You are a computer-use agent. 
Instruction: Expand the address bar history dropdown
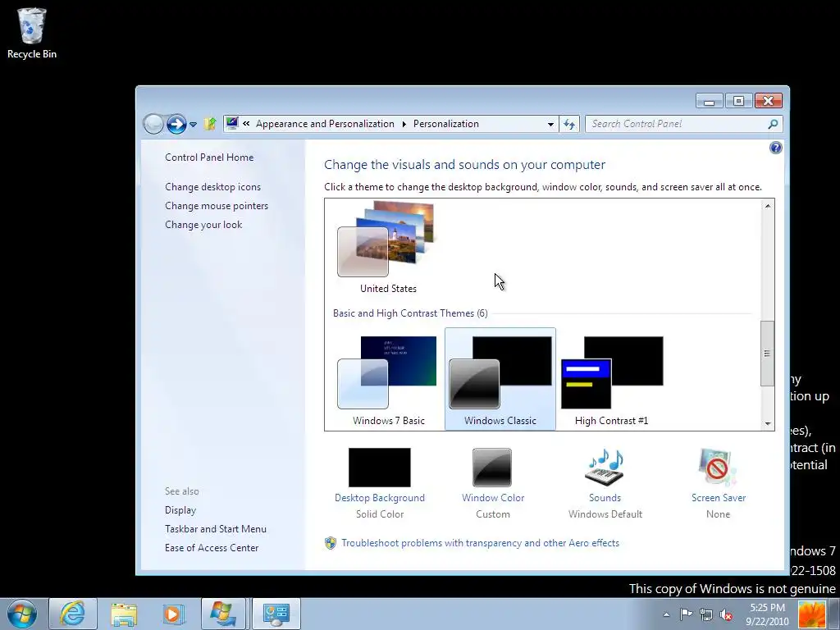pos(550,125)
